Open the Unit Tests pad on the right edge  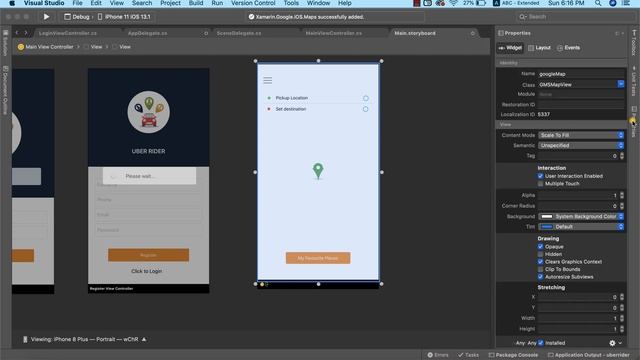point(634,82)
